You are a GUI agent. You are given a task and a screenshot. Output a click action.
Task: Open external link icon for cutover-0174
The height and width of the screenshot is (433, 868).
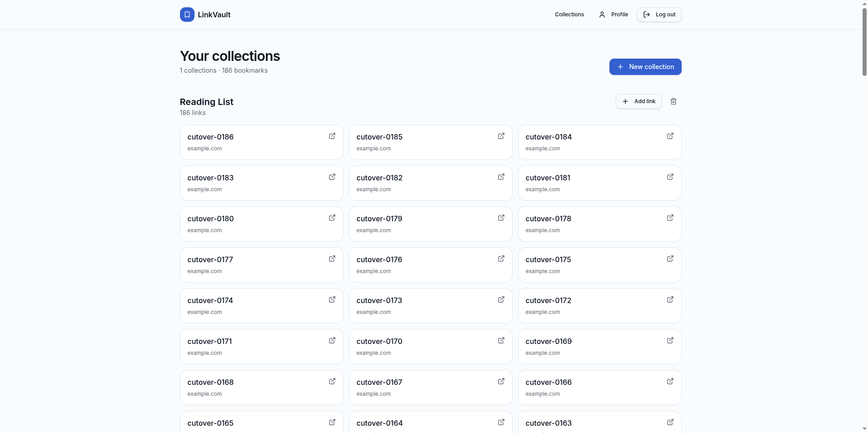[332, 299]
